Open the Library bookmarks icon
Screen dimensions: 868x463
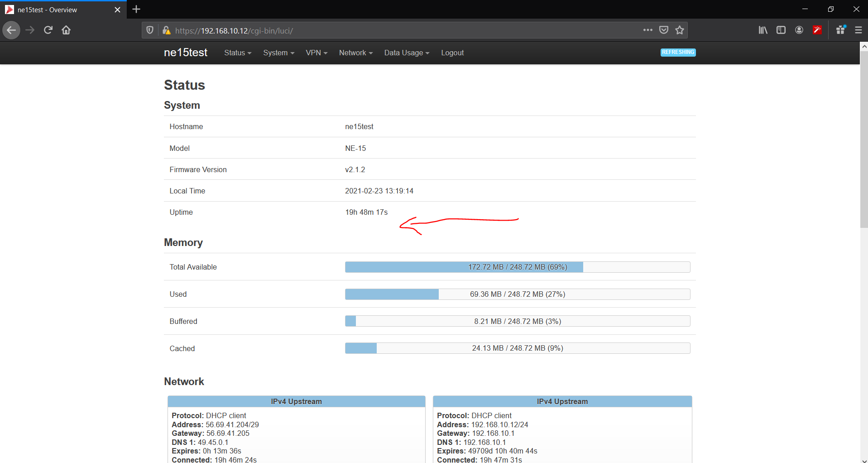coord(763,30)
